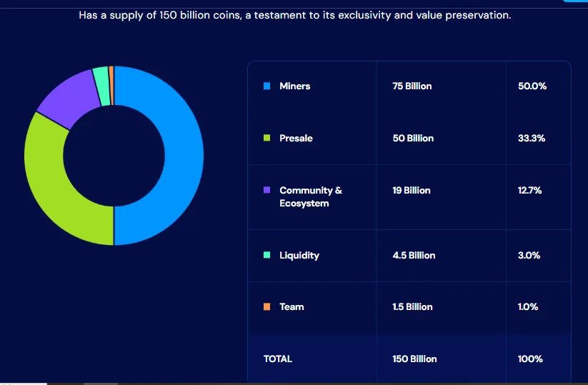Click the blue Miners legend square

[267, 86]
